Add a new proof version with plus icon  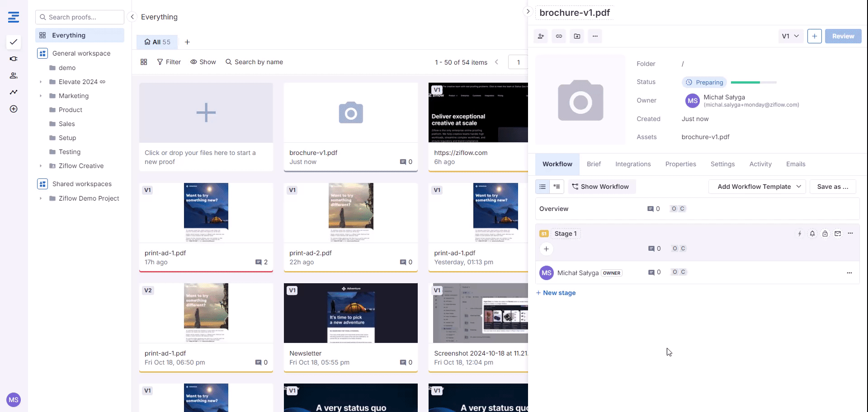(x=814, y=36)
